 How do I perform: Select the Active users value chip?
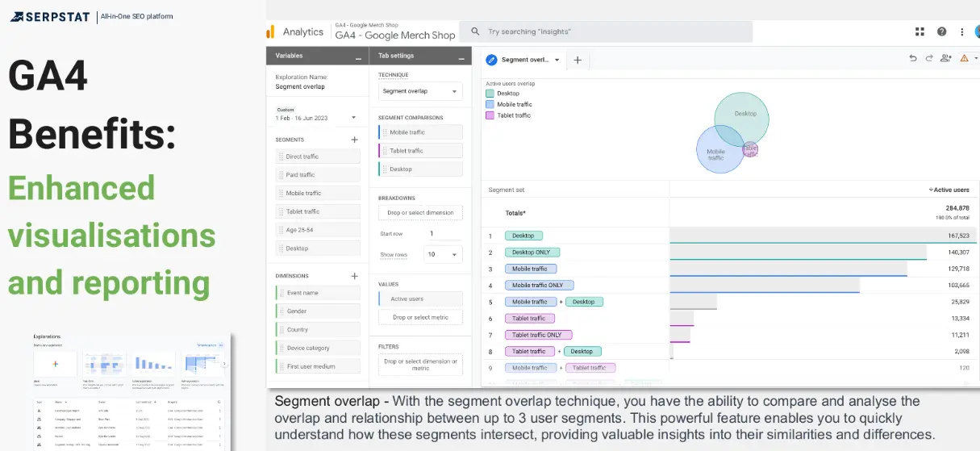(x=420, y=299)
